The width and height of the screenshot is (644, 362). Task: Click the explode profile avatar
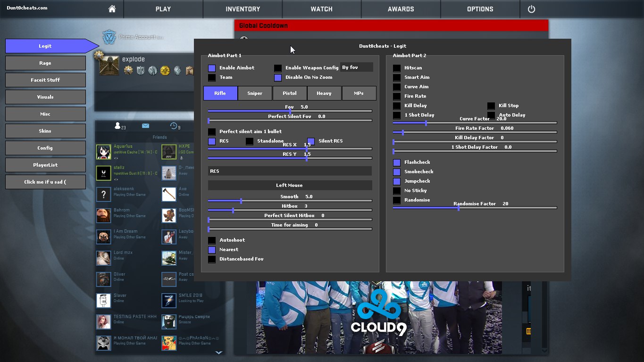109,66
